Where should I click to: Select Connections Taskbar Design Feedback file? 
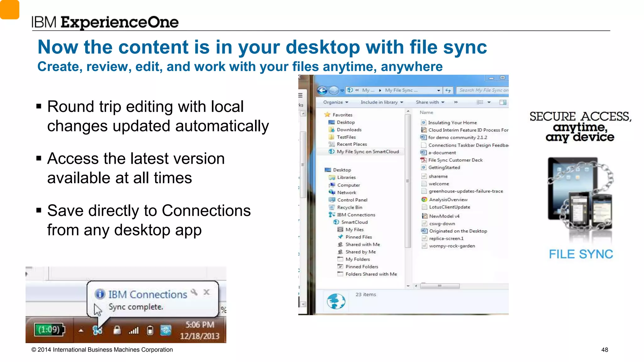pos(464,145)
